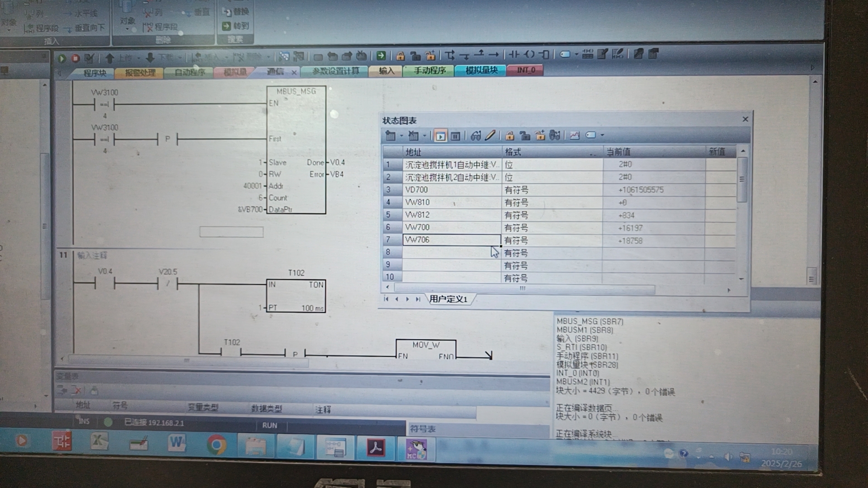Switch to the INT_0 tab
This screenshot has height=488, width=868.
point(526,70)
